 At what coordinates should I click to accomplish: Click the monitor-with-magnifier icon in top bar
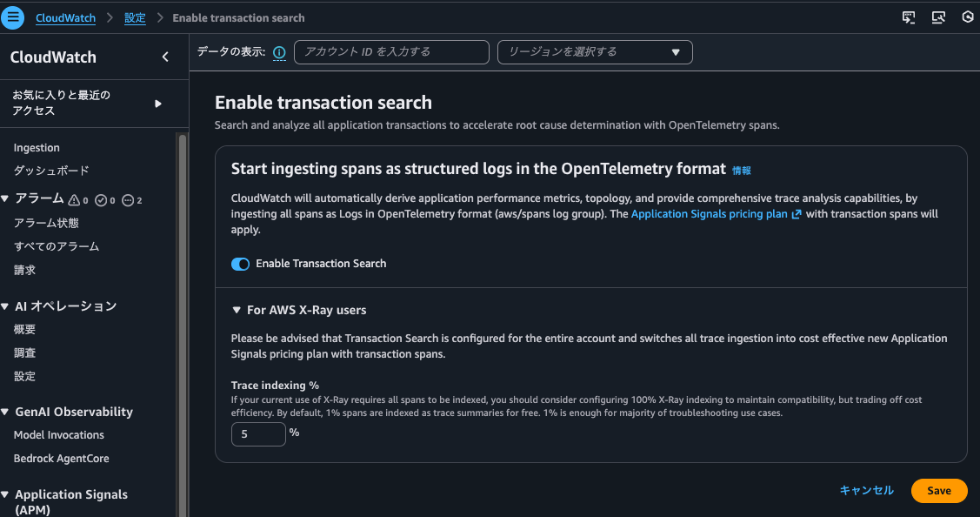938,17
